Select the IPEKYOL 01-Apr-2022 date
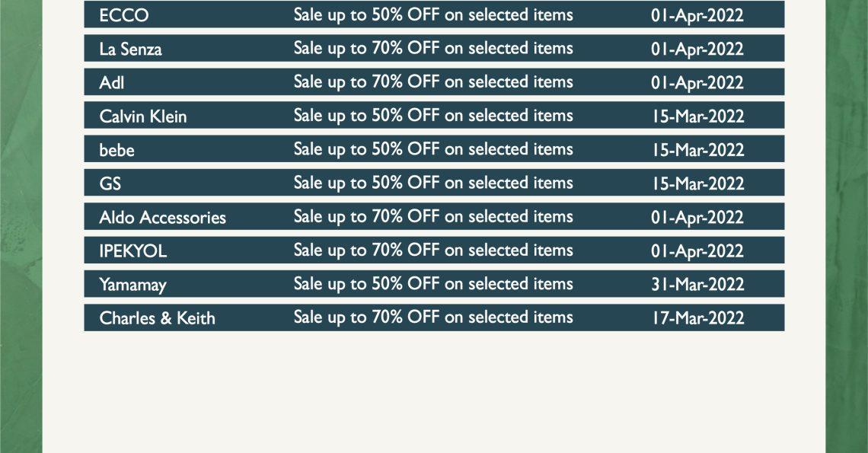Viewport: 868px width, 453px height. point(697,251)
